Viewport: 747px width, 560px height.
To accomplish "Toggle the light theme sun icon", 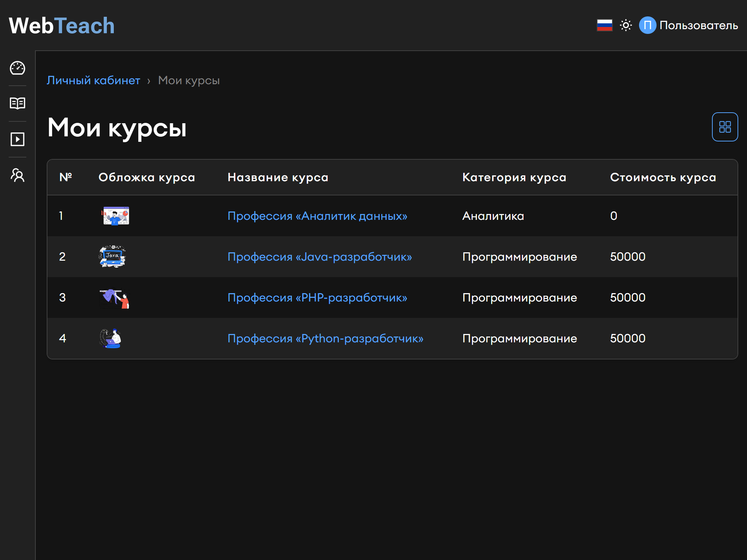I will coord(626,26).
